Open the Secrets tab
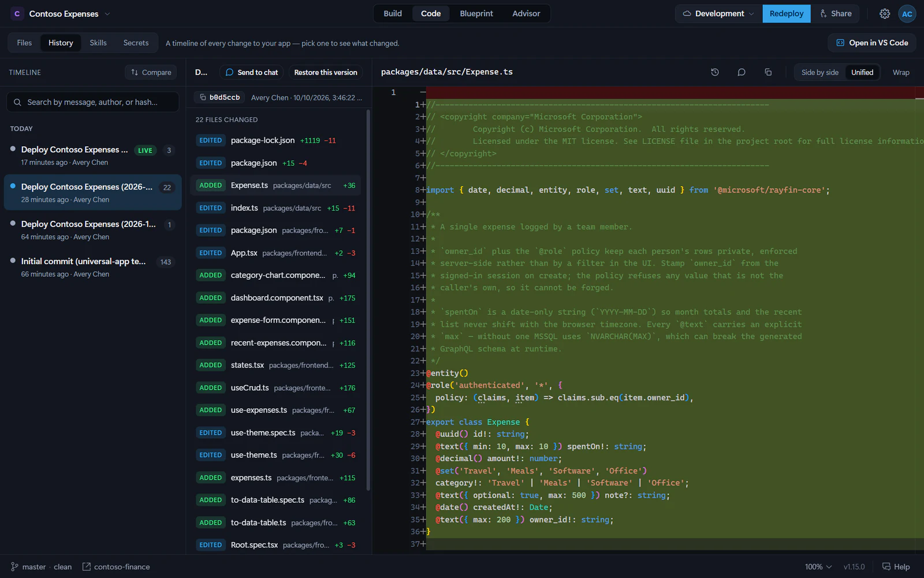Viewport: 924px width, 578px height. (x=136, y=43)
